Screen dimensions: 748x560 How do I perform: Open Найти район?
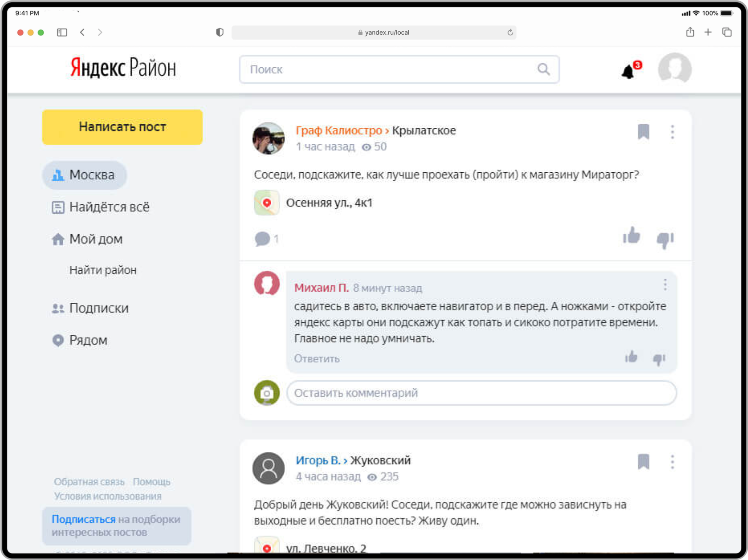(x=103, y=270)
